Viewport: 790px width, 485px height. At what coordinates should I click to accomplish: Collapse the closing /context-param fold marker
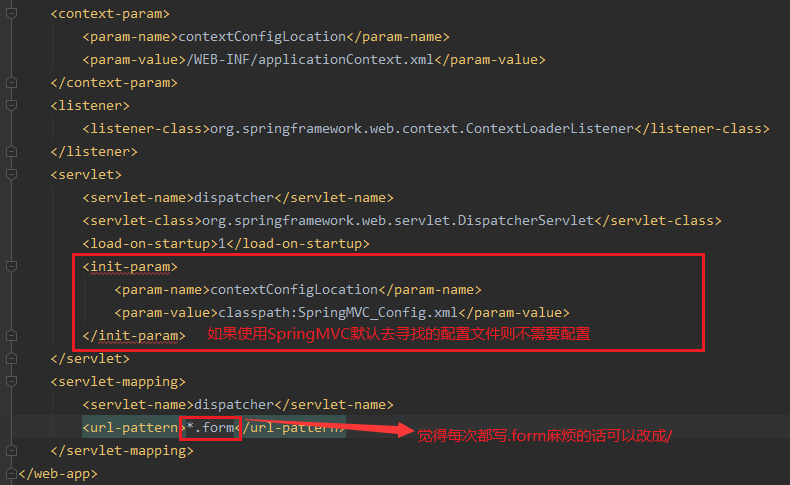pyautogui.click(x=11, y=83)
